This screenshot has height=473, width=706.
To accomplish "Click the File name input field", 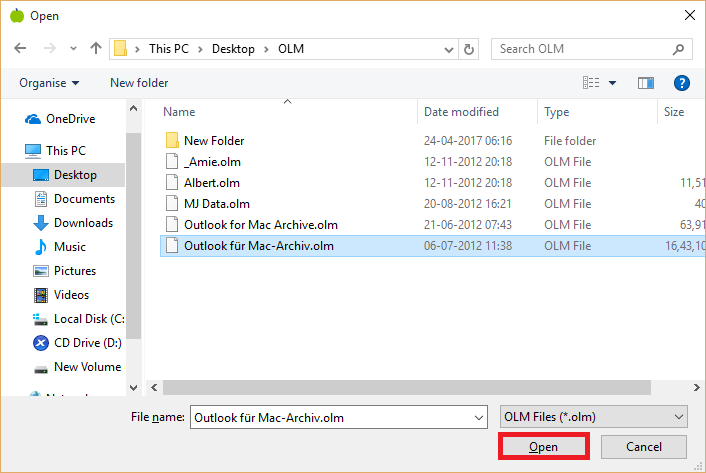I will [339, 417].
